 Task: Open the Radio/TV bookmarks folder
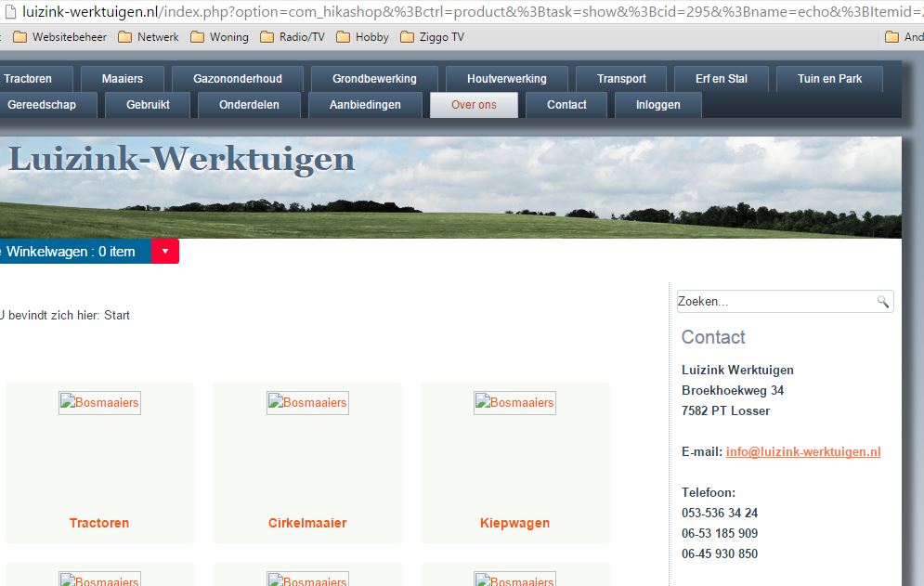click(x=293, y=37)
